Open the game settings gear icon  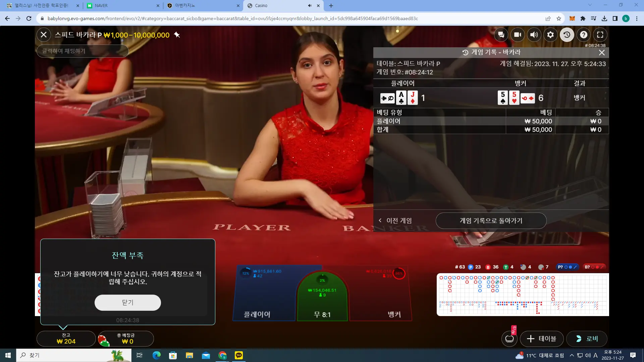pyautogui.click(x=550, y=35)
